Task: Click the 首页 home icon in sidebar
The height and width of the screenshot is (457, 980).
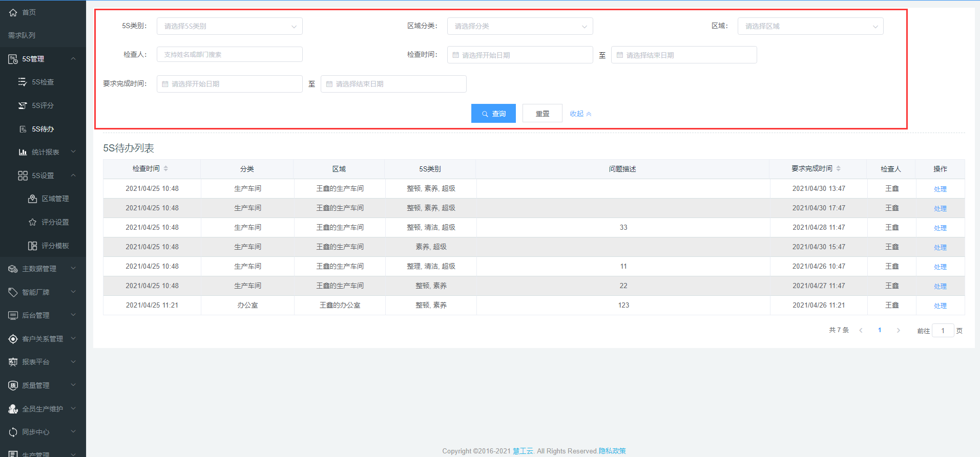Action: coord(13,12)
